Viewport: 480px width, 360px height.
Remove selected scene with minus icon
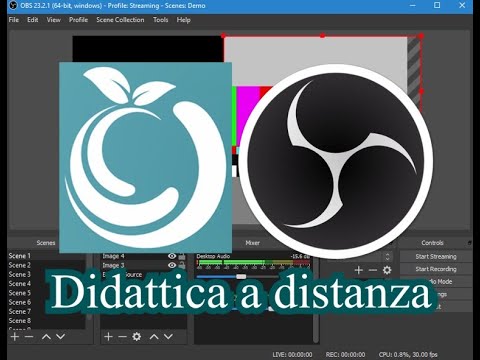29,337
